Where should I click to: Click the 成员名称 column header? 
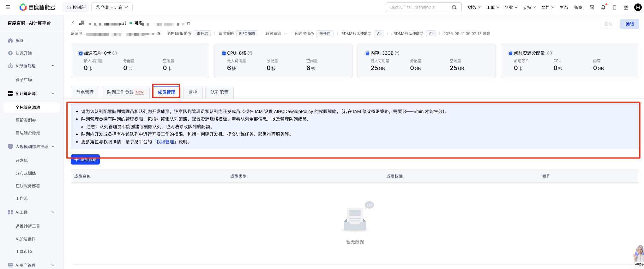(82, 176)
